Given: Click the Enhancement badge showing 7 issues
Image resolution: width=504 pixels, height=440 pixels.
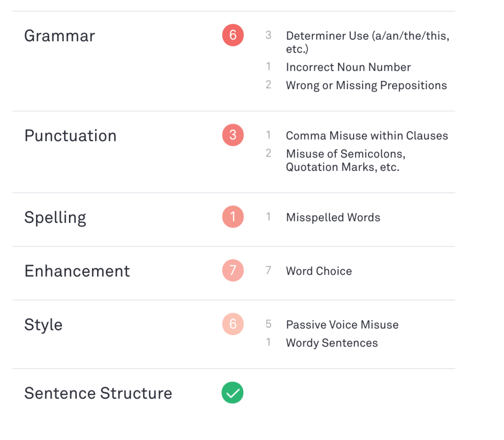Looking at the screenshot, I should [x=233, y=271].
